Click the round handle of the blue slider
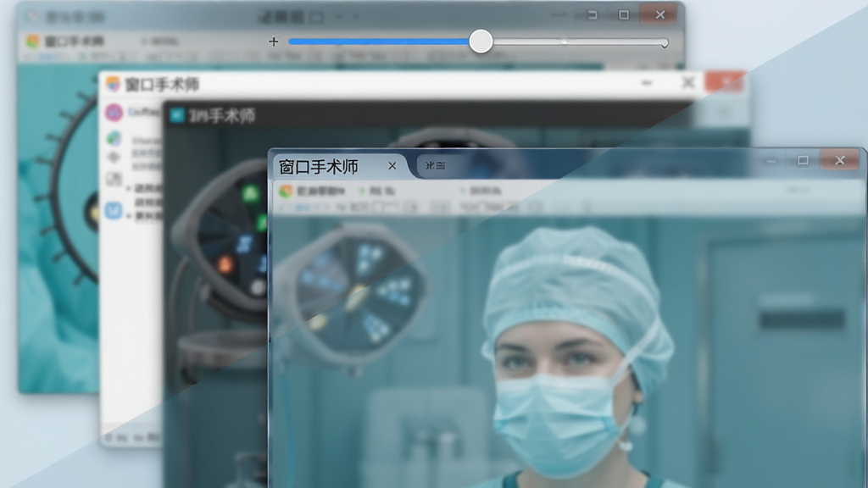This screenshot has height=488, width=868. (481, 42)
